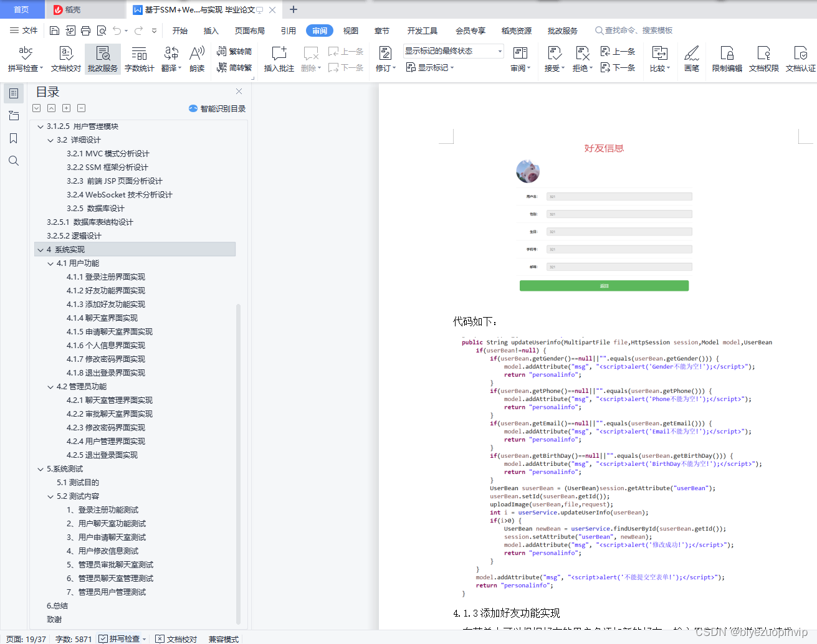Convert simplified to traditional Chinese

[x=234, y=67]
